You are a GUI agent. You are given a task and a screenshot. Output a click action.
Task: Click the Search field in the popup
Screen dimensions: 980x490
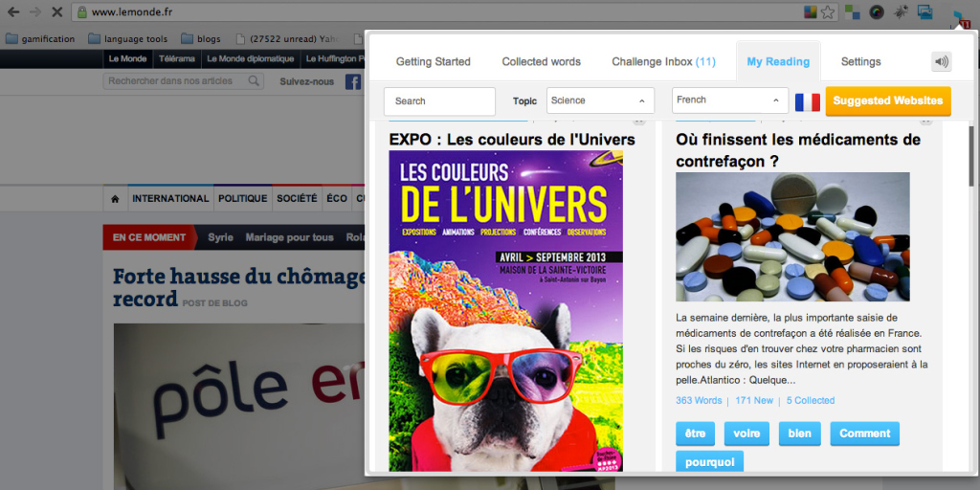point(439,101)
